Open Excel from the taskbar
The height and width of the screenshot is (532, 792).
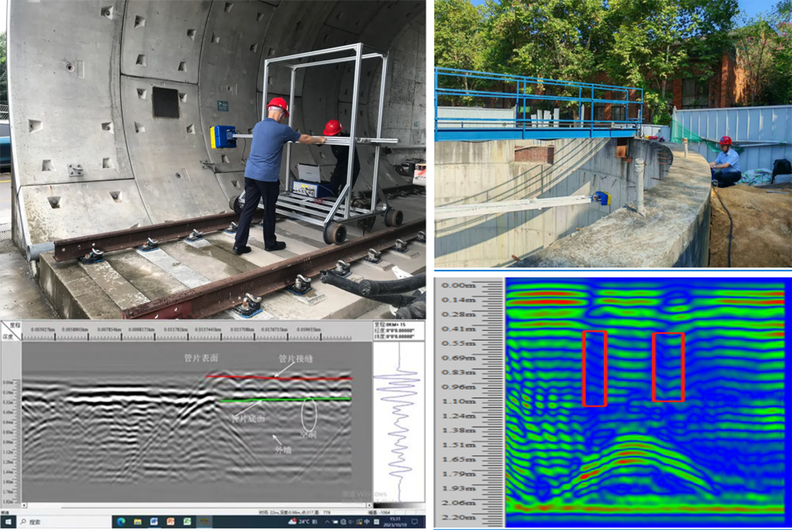pyautogui.click(x=187, y=522)
